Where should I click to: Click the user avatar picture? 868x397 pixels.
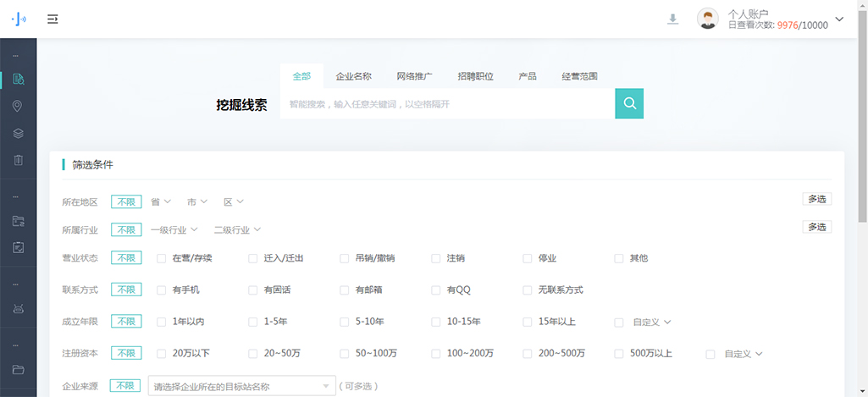click(x=707, y=19)
